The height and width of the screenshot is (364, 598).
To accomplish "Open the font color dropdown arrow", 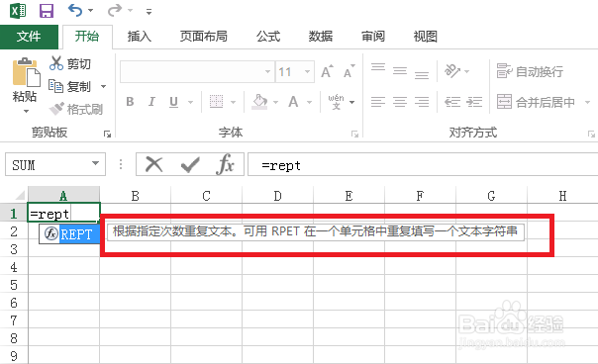I will click(x=309, y=102).
